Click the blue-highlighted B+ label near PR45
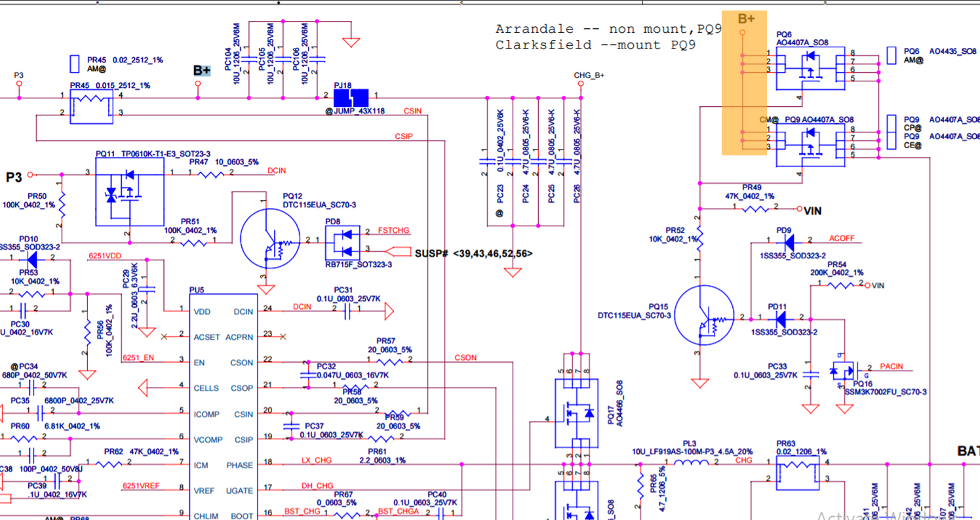 [x=202, y=70]
